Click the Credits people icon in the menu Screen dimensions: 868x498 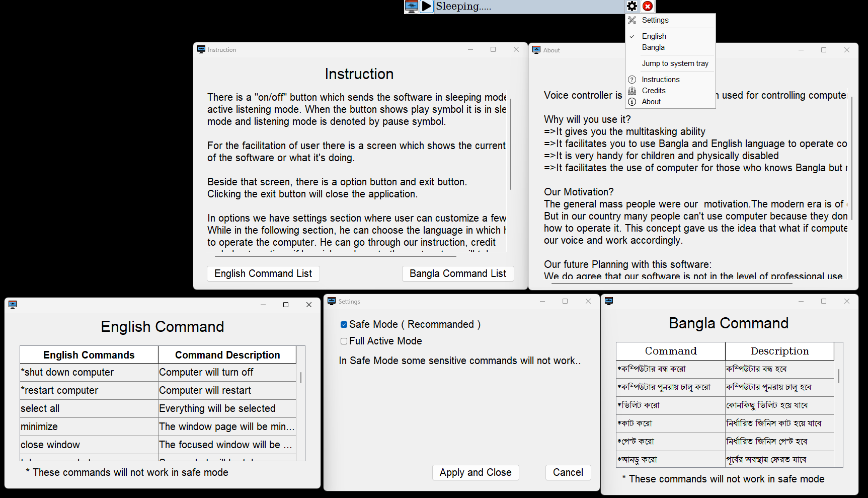pos(632,91)
